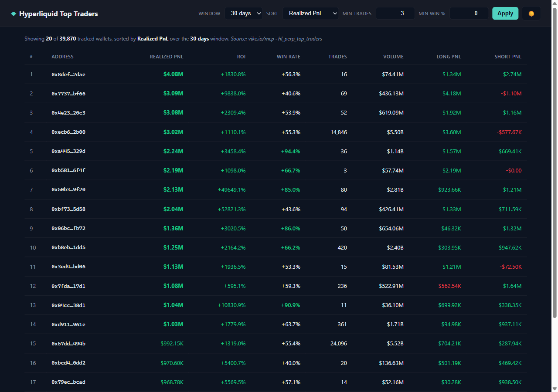Screen dimensions: 558x392
Task: Click the Trades column header
Action: tap(337, 57)
